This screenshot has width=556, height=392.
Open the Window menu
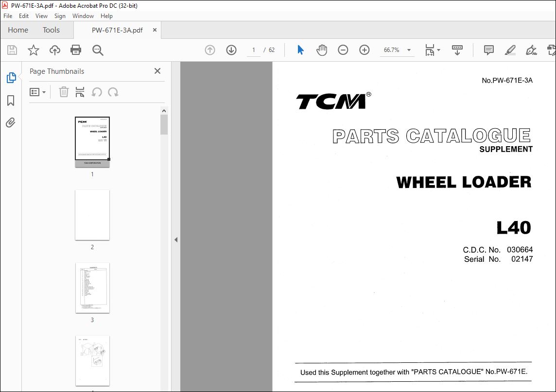tap(83, 16)
